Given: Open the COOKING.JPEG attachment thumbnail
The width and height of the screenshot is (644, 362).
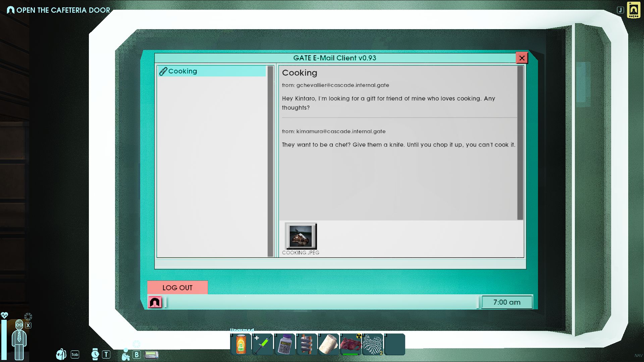Looking at the screenshot, I should point(301,236).
